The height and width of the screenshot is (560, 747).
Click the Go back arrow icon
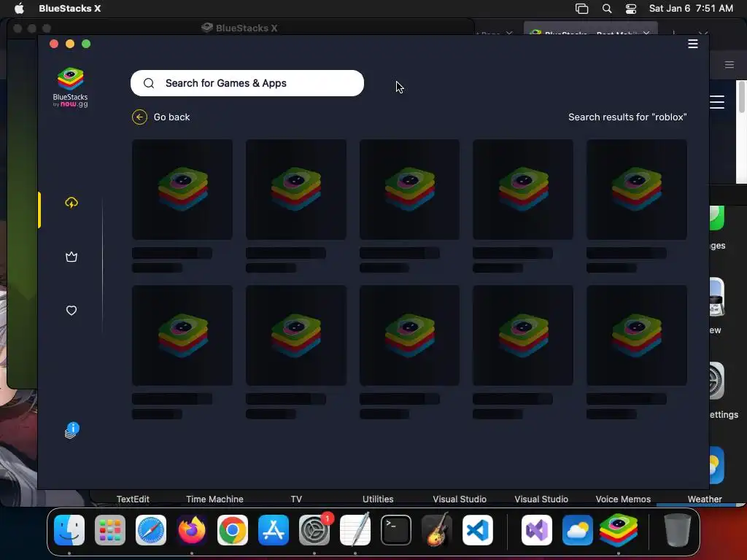tap(139, 117)
